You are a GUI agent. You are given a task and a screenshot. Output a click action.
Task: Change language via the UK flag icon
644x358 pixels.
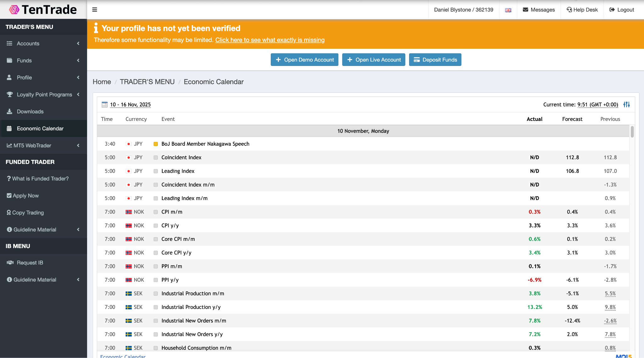click(x=508, y=10)
